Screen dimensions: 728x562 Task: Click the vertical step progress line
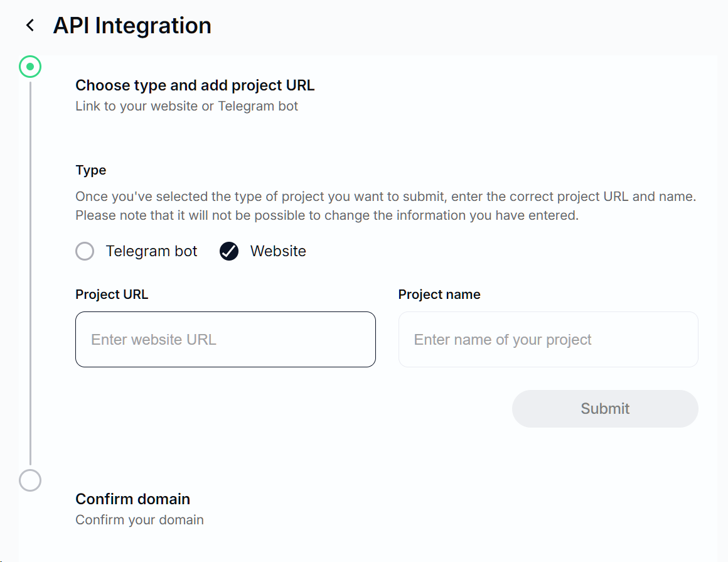(x=30, y=270)
